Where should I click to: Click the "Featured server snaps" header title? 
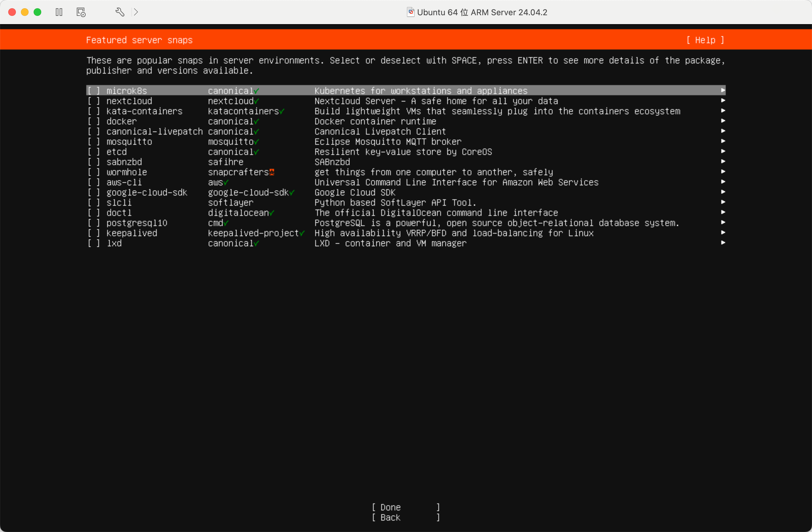[x=139, y=40]
